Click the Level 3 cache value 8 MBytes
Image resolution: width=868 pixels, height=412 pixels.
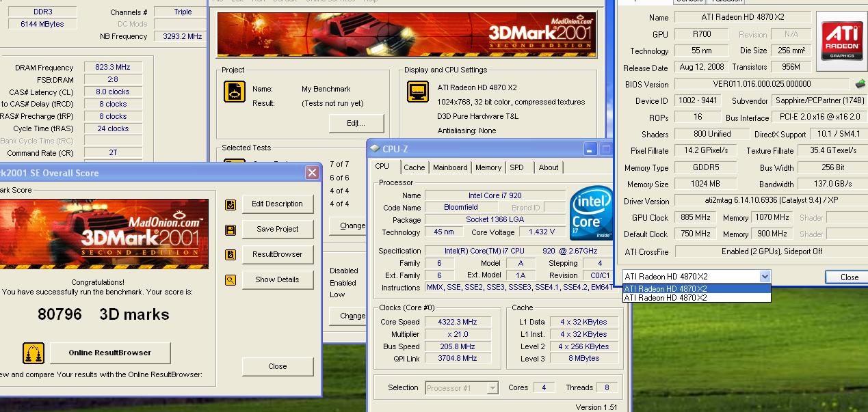583,358
